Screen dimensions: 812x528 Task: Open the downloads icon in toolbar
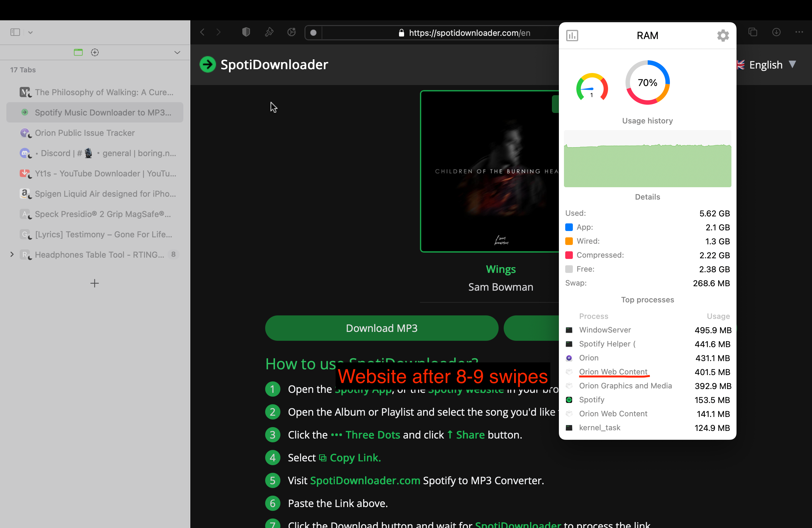pos(776,32)
